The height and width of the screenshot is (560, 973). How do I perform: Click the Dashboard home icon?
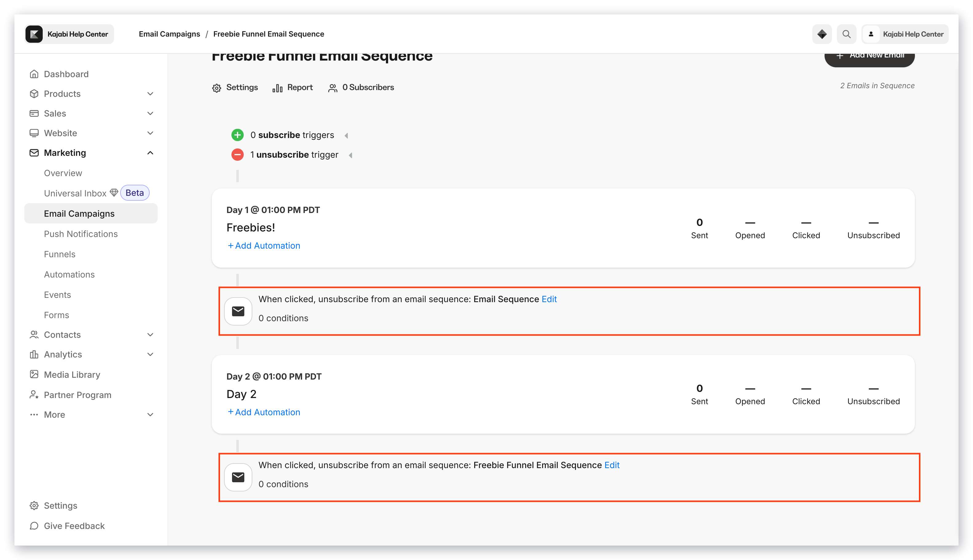pos(34,74)
